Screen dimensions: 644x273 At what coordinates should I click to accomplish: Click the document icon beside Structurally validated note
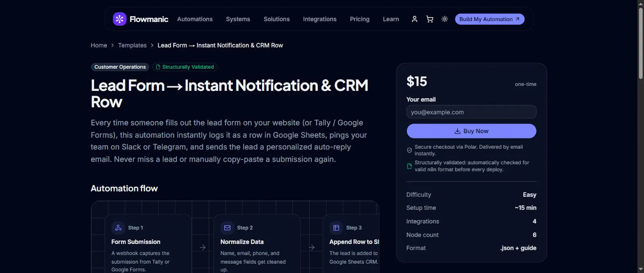(x=409, y=166)
